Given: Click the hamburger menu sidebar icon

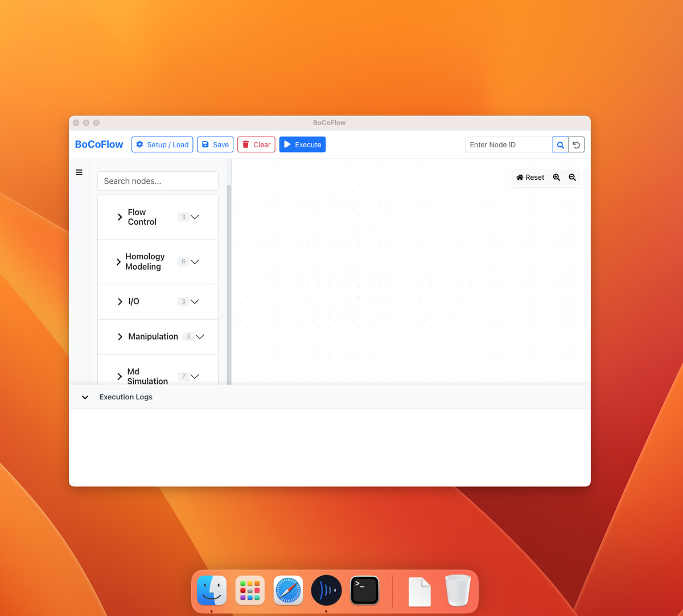Looking at the screenshot, I should (79, 172).
